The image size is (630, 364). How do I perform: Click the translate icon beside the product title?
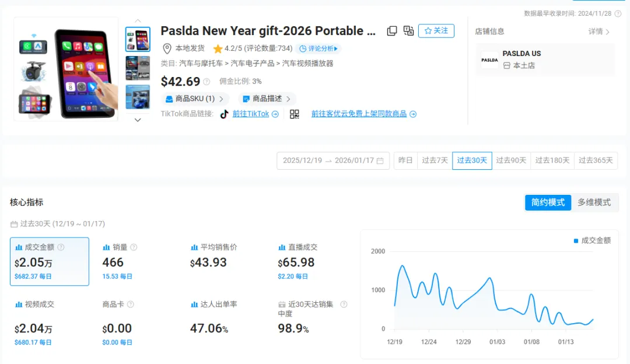[x=408, y=30]
